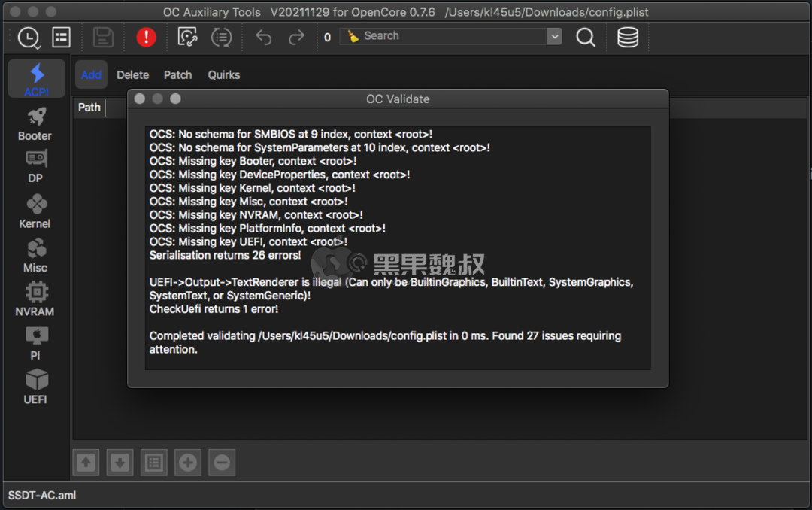Switch to the Quirks tab
812x510 pixels.
pos(224,74)
